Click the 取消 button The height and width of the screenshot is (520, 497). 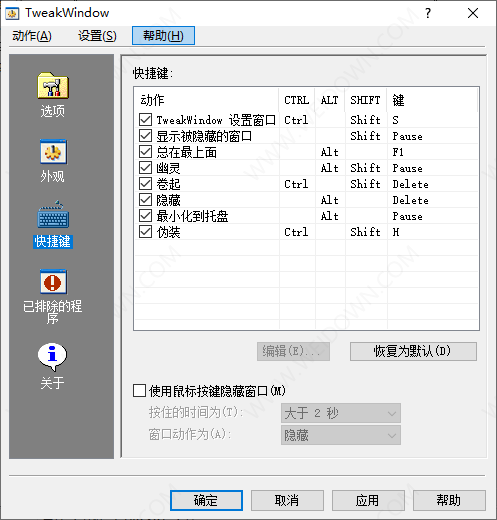click(x=287, y=500)
